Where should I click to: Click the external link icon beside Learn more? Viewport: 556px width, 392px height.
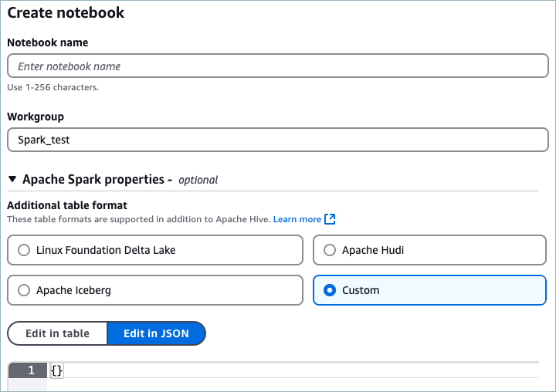[330, 219]
